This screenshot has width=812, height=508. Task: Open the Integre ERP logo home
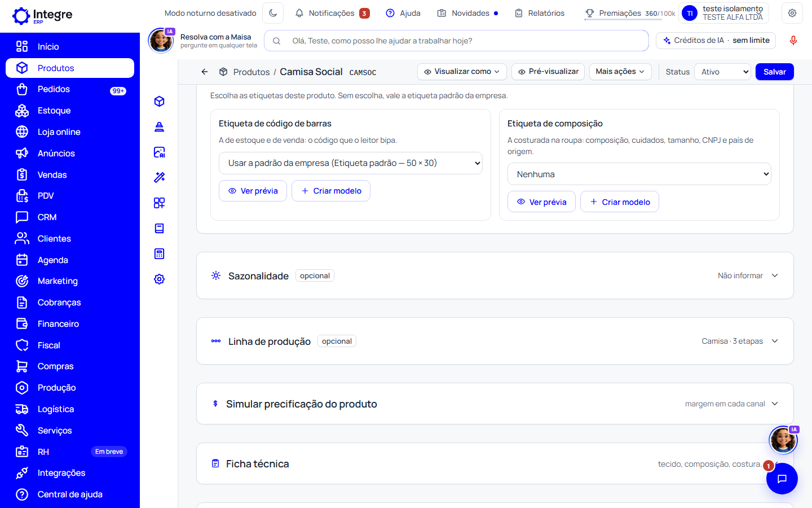[x=43, y=15]
